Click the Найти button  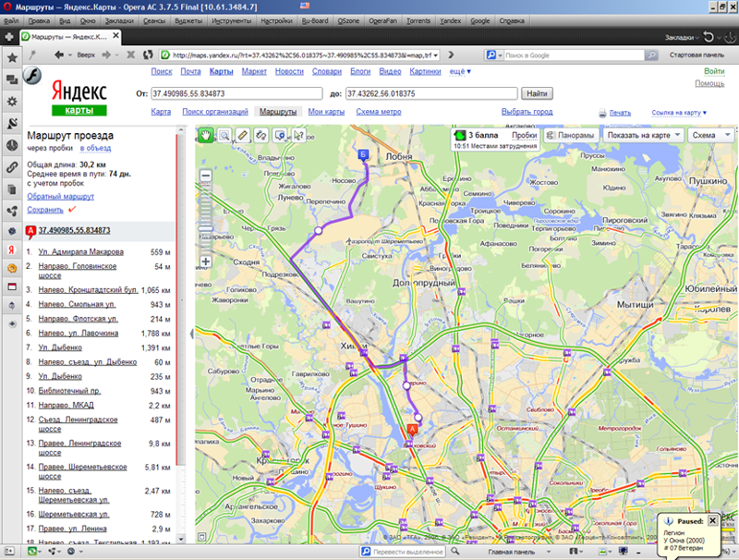(x=537, y=94)
